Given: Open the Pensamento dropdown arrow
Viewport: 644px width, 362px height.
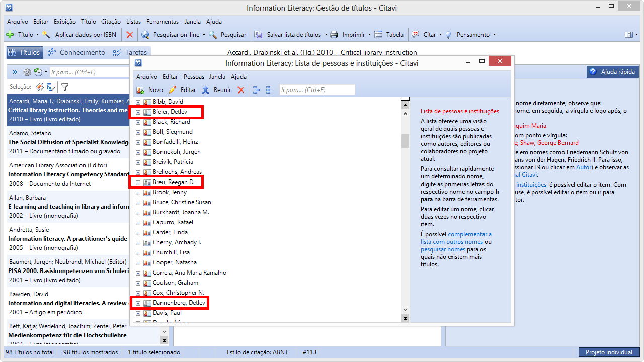Looking at the screenshot, I should 494,35.
